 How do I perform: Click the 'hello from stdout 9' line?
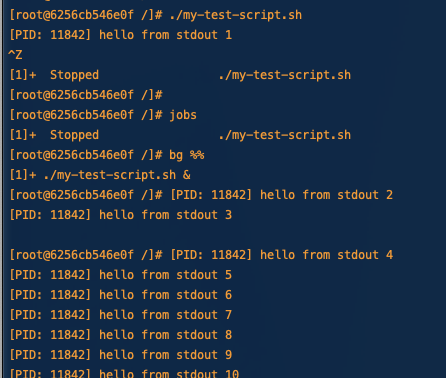(120, 355)
